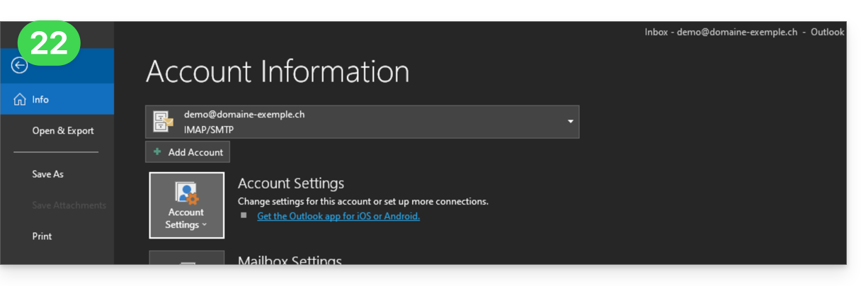Click the account dropdown arrow
Screen dimensions: 868x286
click(570, 122)
